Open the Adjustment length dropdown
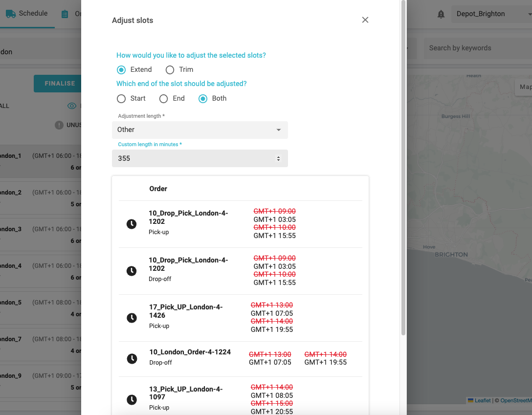The image size is (532, 415). click(199, 130)
